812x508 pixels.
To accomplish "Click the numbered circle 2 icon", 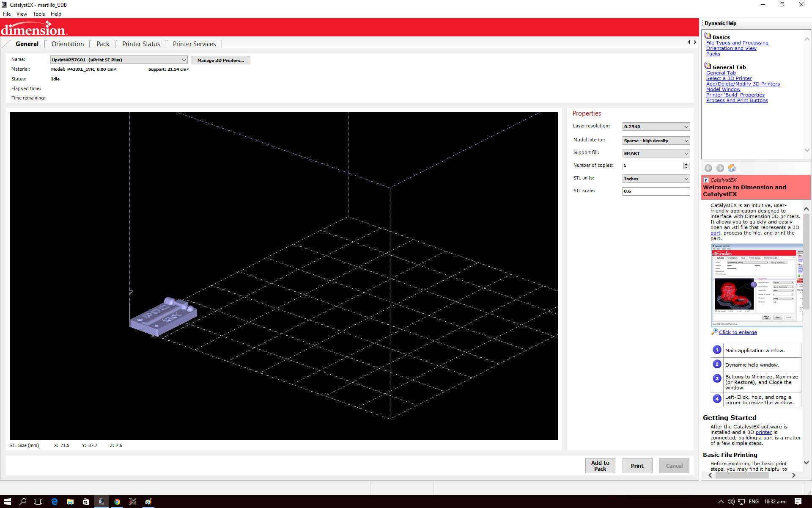I will pyautogui.click(x=717, y=364).
